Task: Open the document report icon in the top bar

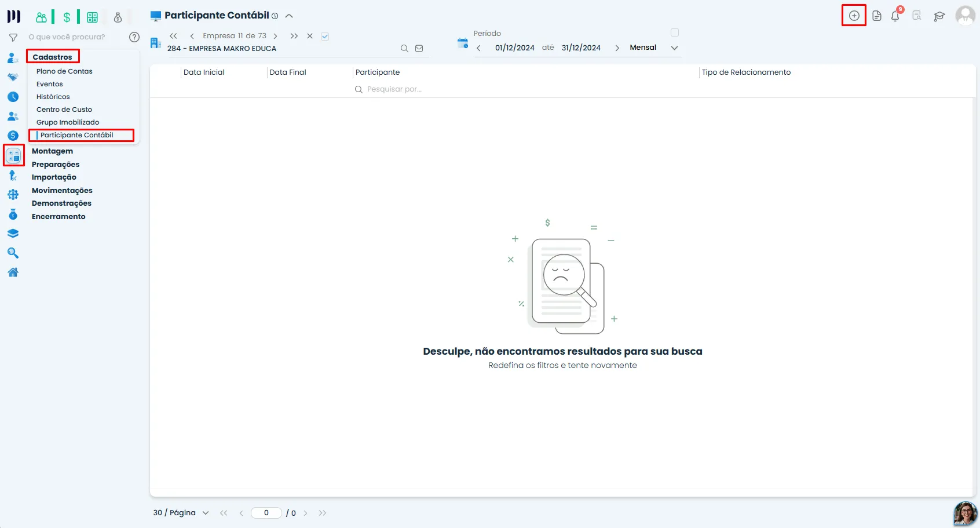Action: pyautogui.click(x=877, y=16)
